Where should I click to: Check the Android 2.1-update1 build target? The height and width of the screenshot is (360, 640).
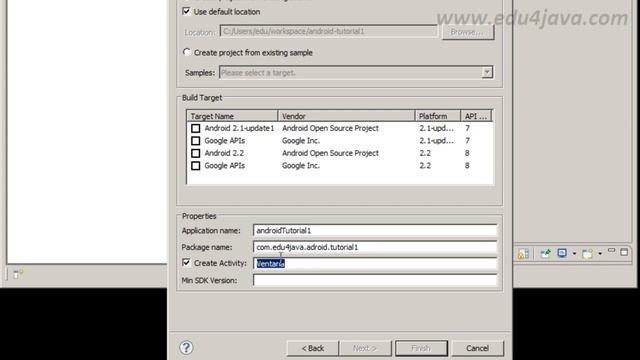click(196, 128)
